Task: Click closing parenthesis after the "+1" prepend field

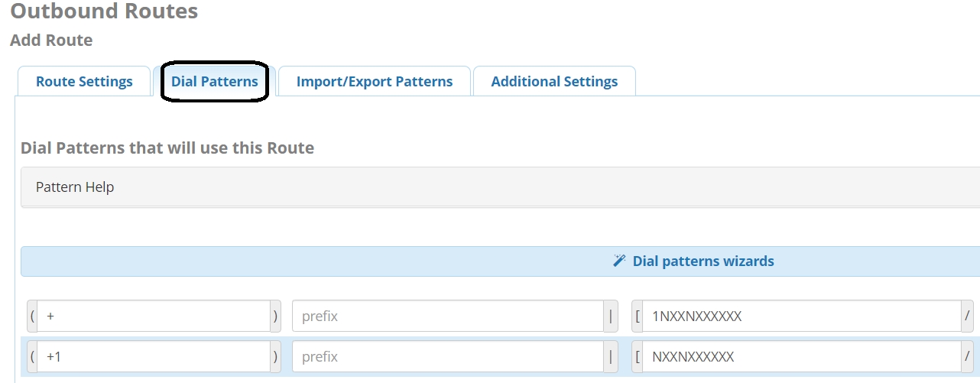Action: pos(276,357)
